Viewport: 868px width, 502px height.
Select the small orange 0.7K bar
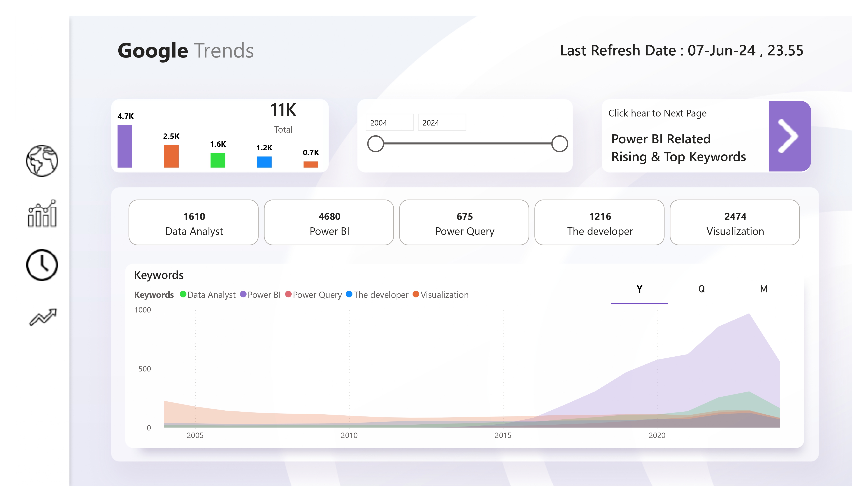point(311,164)
